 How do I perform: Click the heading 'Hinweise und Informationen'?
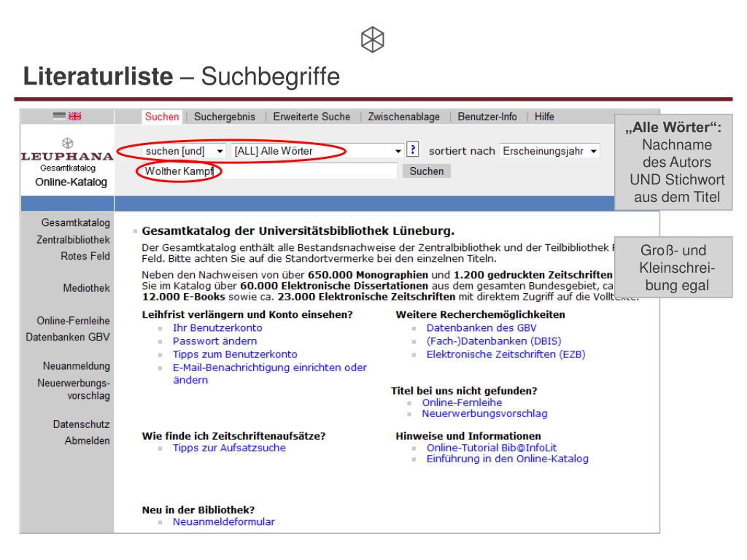(x=468, y=436)
